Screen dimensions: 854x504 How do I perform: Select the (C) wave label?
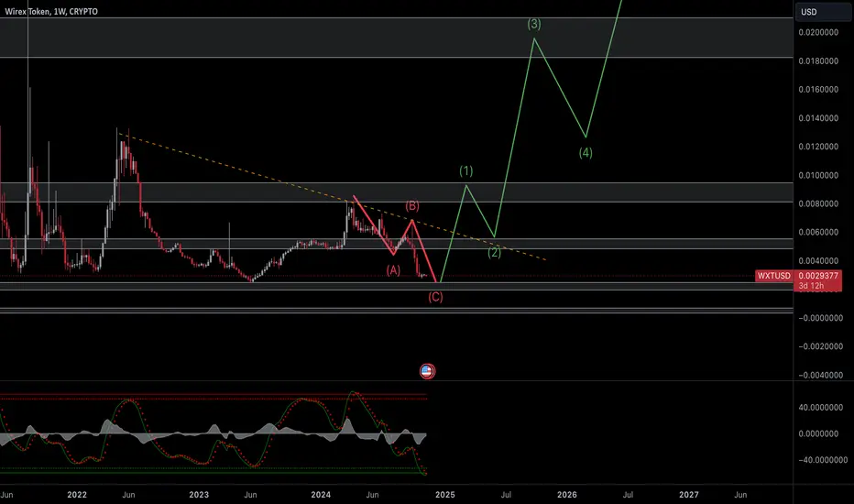[x=435, y=297]
